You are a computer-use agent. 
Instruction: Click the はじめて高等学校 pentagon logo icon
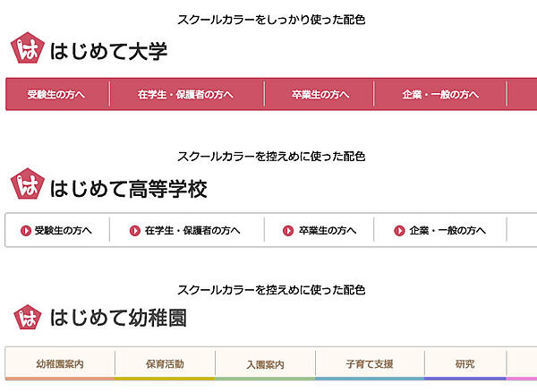tap(27, 185)
